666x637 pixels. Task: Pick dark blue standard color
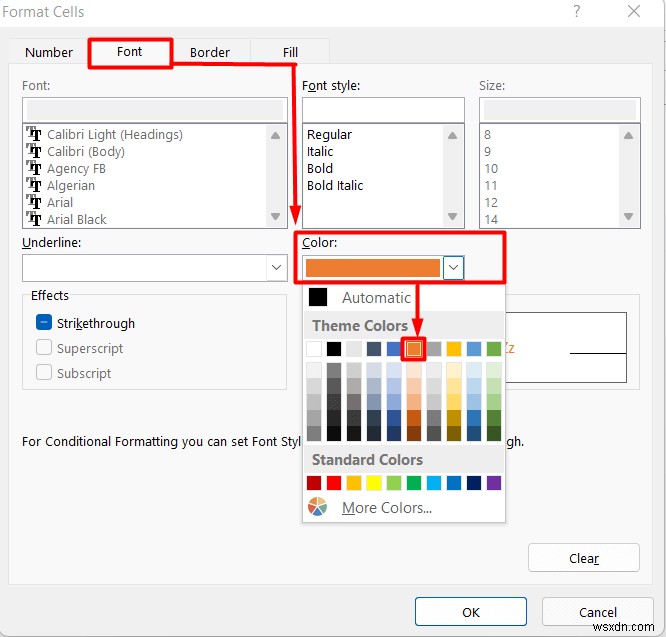pyautogui.click(x=474, y=483)
